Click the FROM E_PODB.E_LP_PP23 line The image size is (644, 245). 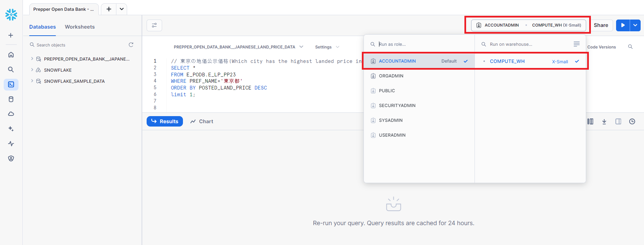pyautogui.click(x=203, y=75)
